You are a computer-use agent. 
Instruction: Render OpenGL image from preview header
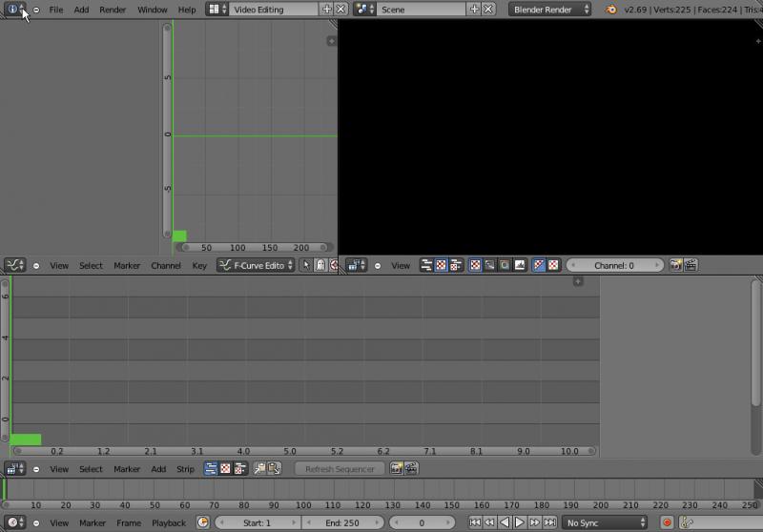pyautogui.click(x=675, y=265)
